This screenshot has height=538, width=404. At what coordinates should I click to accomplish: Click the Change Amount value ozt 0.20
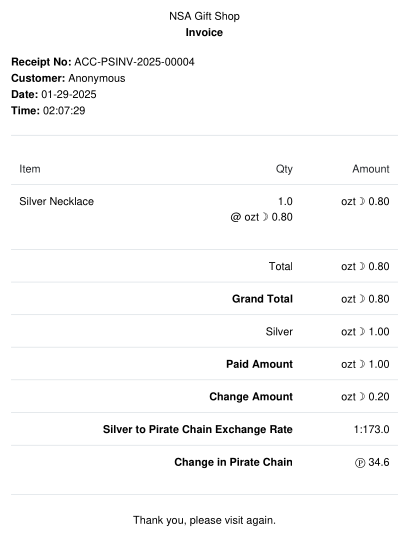(x=365, y=397)
